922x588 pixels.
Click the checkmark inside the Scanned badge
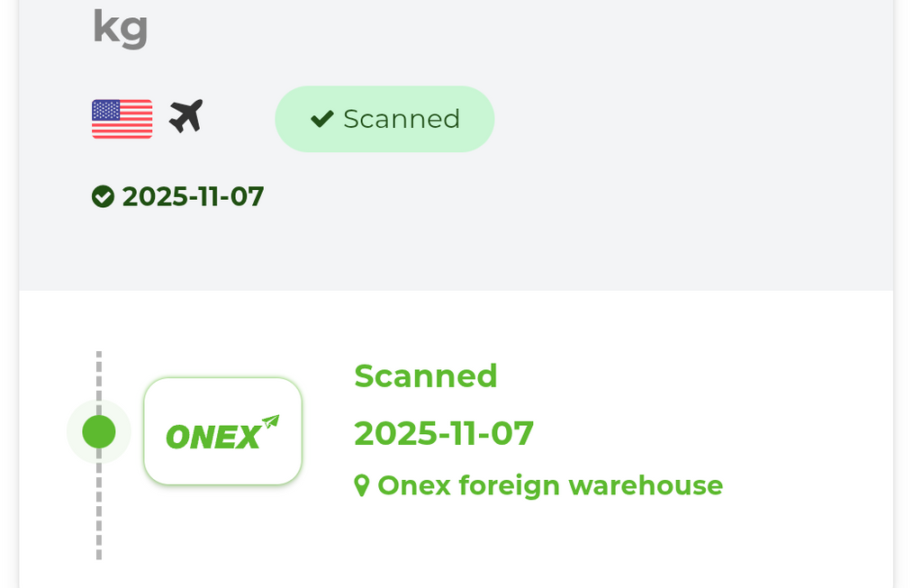(x=321, y=119)
